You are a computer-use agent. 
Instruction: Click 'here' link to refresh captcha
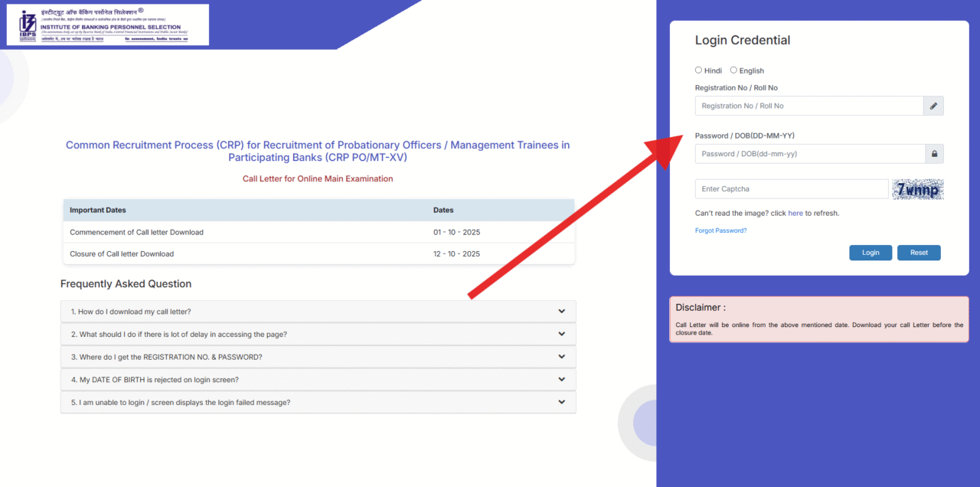(x=795, y=214)
